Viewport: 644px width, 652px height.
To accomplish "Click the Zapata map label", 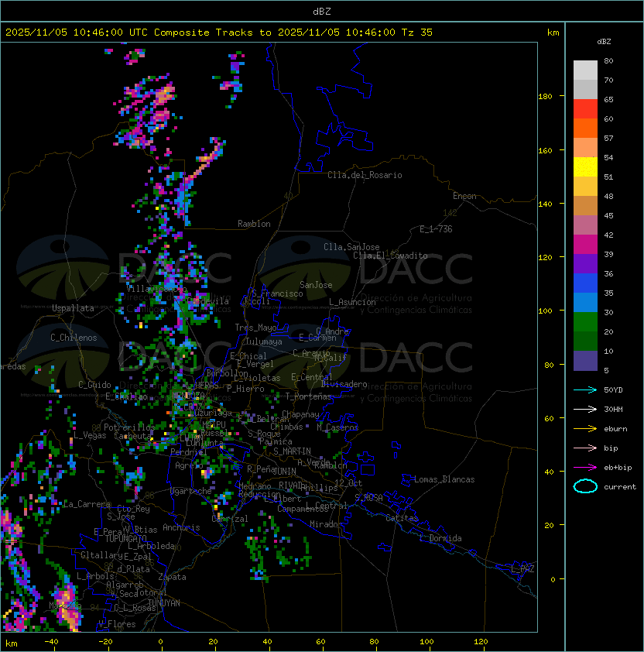I will (x=172, y=577).
